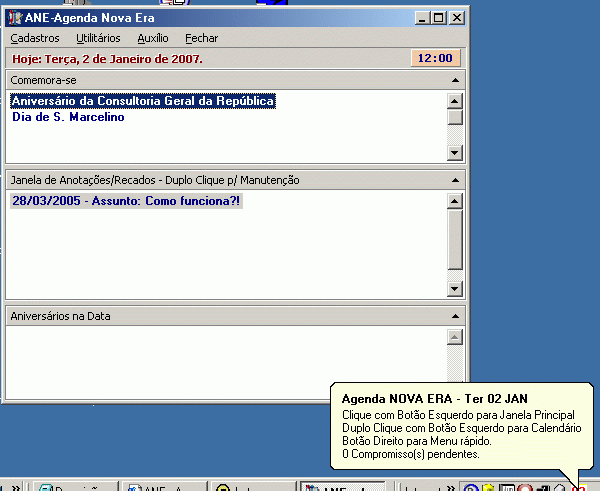This screenshot has height=491, width=600.
Task: Click the Hoje: Terça, 2 de Janeiro date text
Action: (x=108, y=59)
